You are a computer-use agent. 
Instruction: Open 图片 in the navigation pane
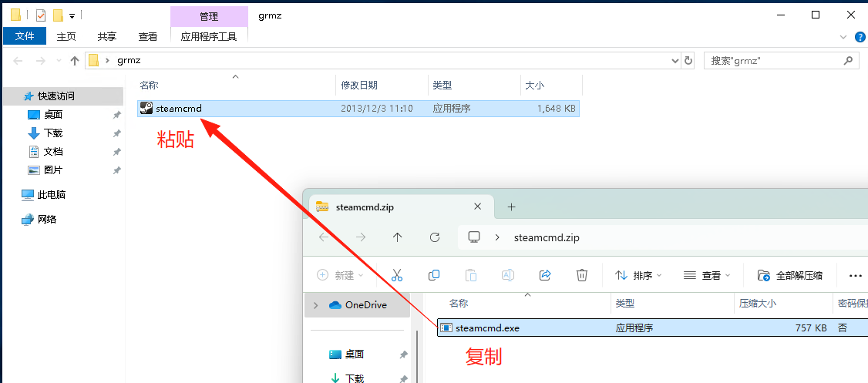pyautogui.click(x=53, y=170)
